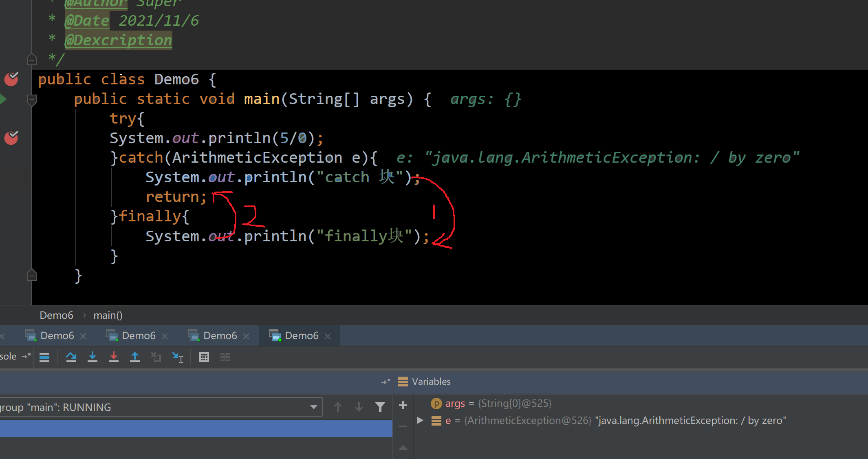Click the Step Into debugger icon
The height and width of the screenshot is (459, 868).
(x=93, y=357)
